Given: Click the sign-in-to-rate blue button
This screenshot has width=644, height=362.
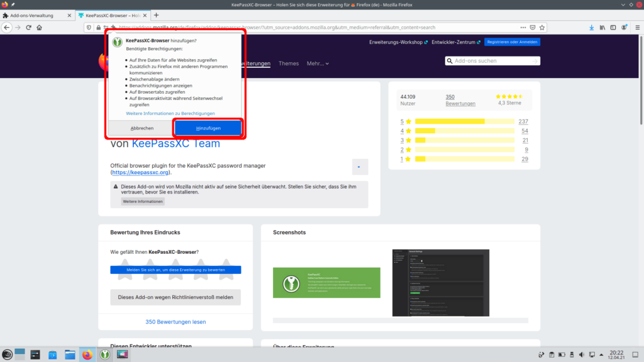Looking at the screenshot, I should tap(175, 270).
